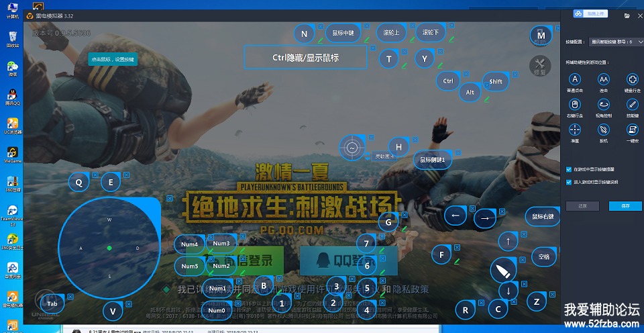Image resolution: width=644 pixels, height=333 pixels.
Task: Select the 鼠标右键 key bubble
Action: [543, 216]
